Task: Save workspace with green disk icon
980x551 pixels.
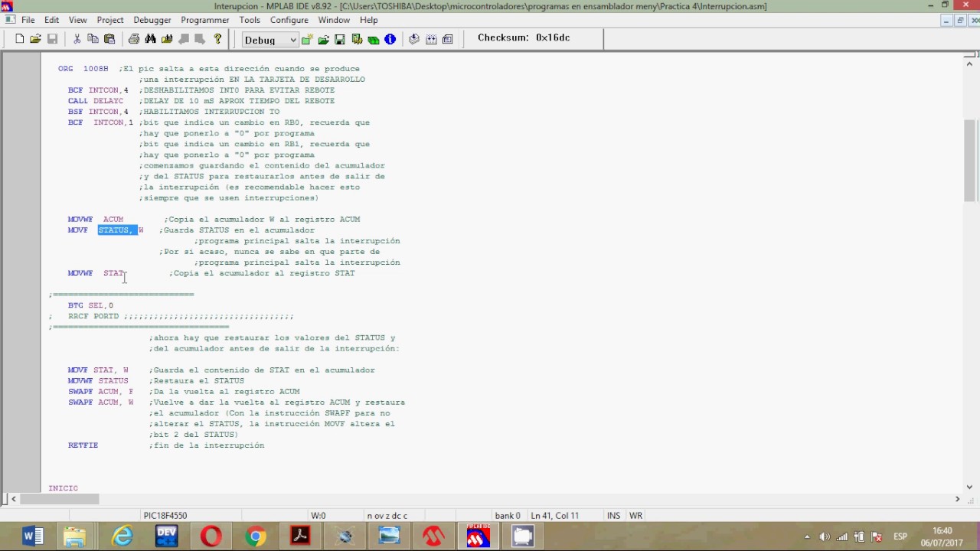Action: coord(340,39)
